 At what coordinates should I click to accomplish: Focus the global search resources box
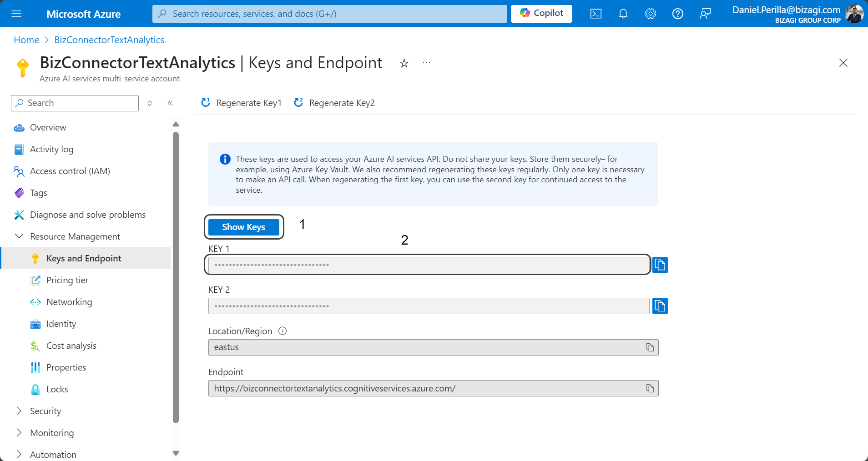click(330, 14)
